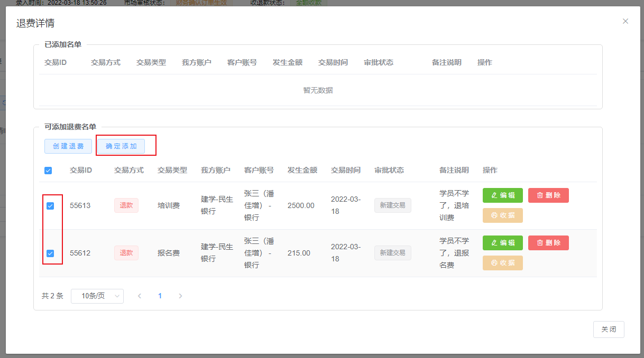Click the 收据 button for transaction 55613
Screen dimensions: 644x358
click(x=502, y=215)
